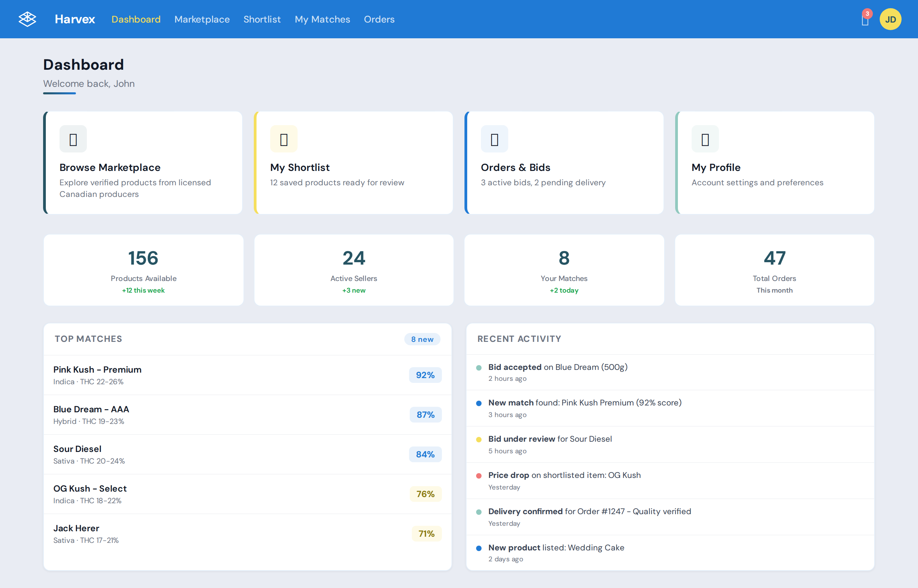Open the JD profile avatar
Viewport: 918px width, 588px height.
[x=890, y=19]
